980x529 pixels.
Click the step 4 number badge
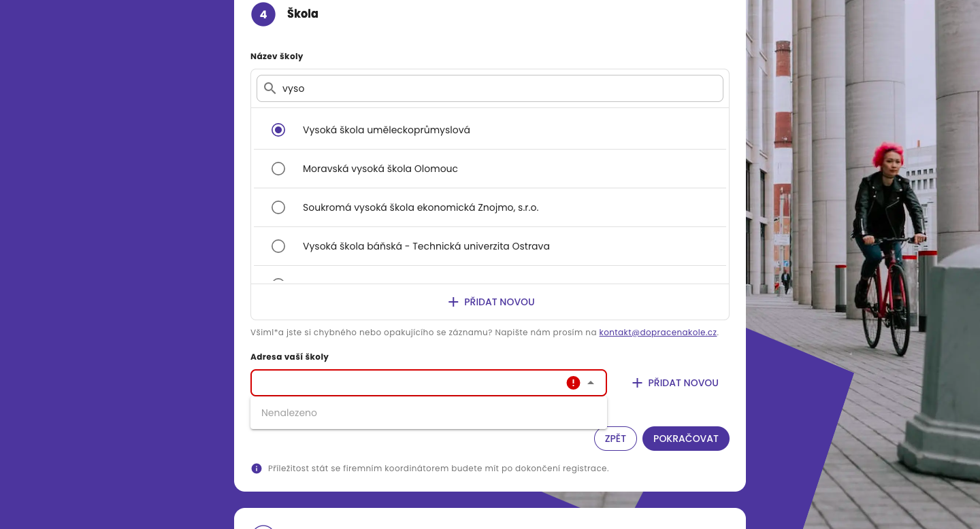263,14
